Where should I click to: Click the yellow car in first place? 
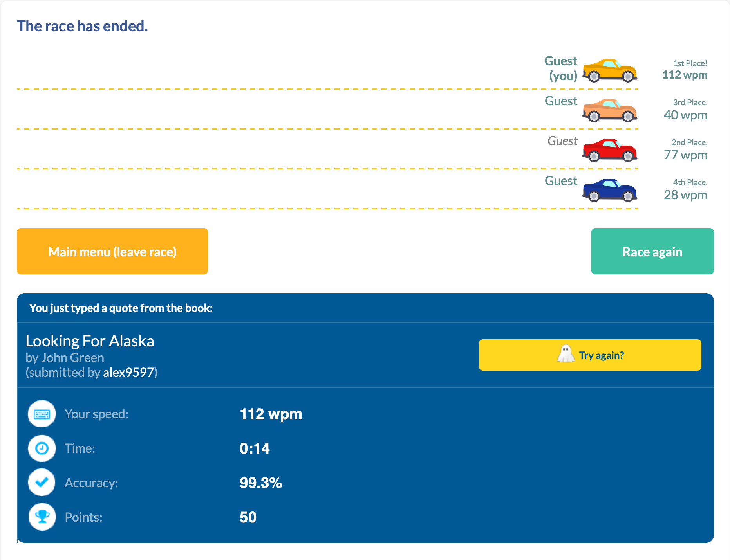tap(609, 70)
